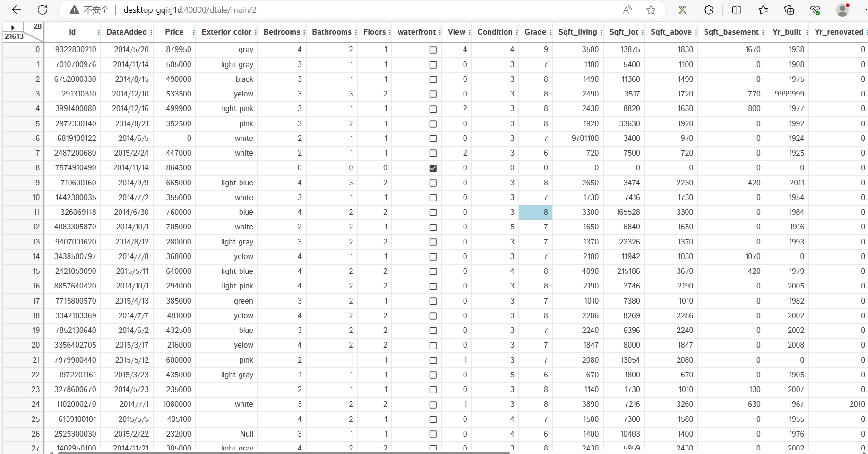Open D-Tale main menu triangle

(x=13, y=27)
